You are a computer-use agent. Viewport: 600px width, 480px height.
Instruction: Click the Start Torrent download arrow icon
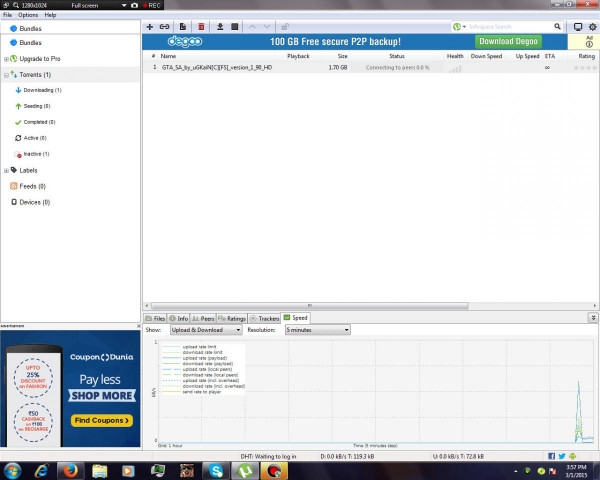[x=219, y=26]
